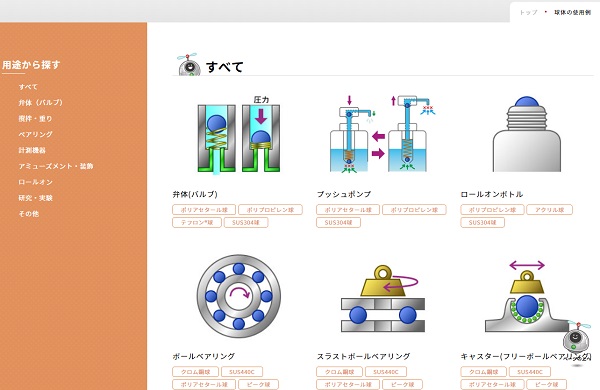Click ポリアセタール球 tag under キャスター
The height and width of the screenshot is (390, 600).
pyautogui.click(x=492, y=384)
